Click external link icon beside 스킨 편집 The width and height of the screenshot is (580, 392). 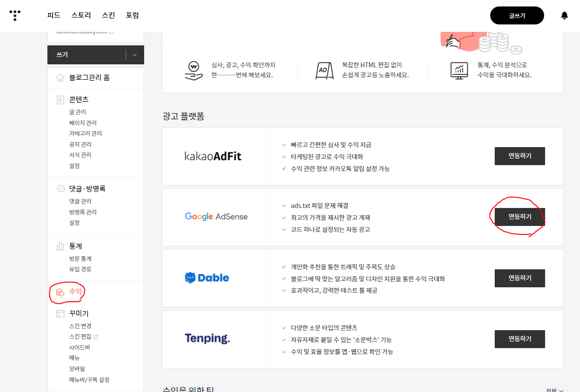[x=96, y=337]
